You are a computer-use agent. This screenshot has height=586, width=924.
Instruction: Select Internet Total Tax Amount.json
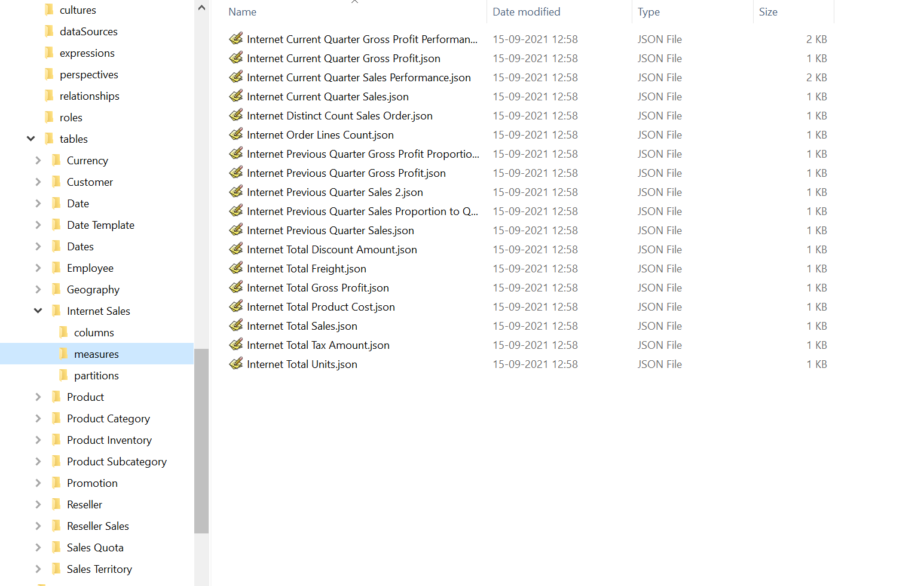click(x=318, y=345)
